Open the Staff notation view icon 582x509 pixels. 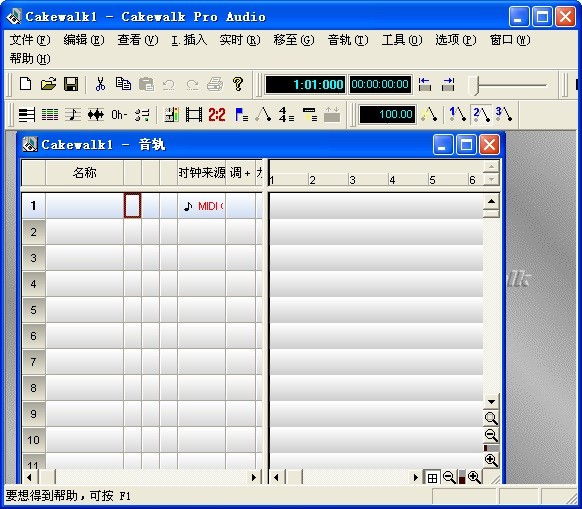click(x=73, y=114)
